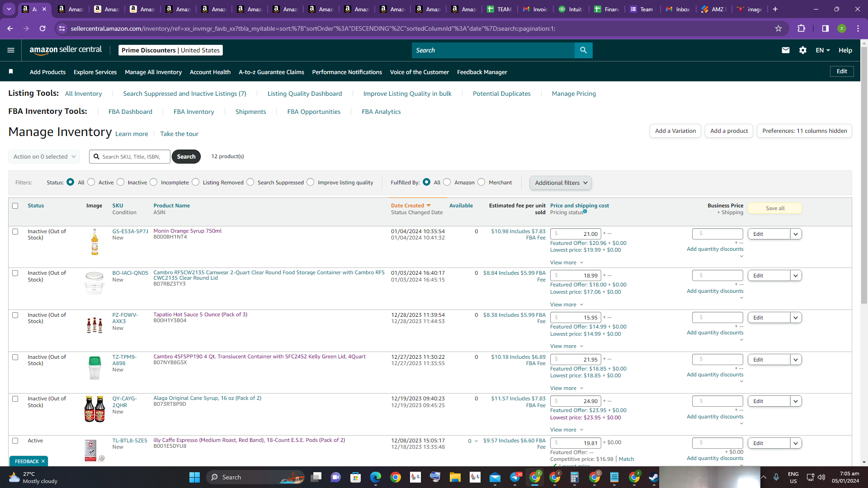Open the Seller Central hamburger menu
Image resolution: width=868 pixels, height=488 pixels.
[x=11, y=50]
